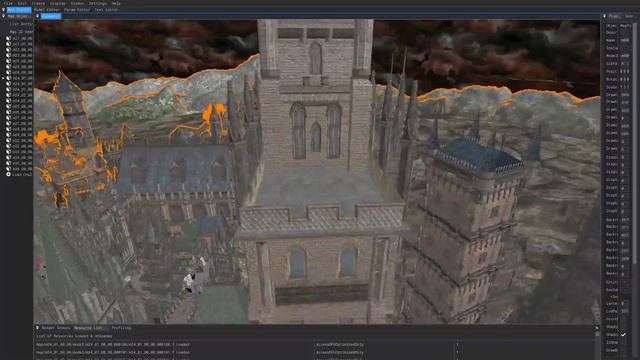Expand the loaded m24_01_00 map arrow
Screen dimensions: 640x360
point(3,78)
